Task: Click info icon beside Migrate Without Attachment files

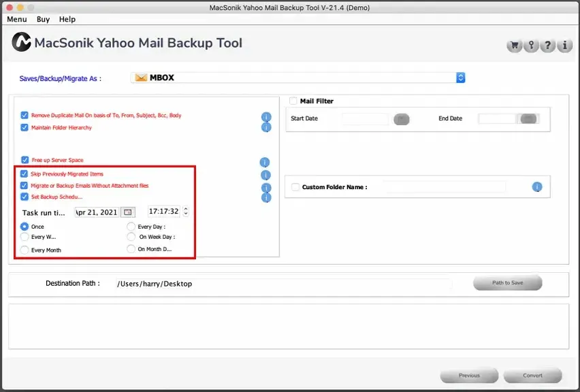Action: coord(266,188)
